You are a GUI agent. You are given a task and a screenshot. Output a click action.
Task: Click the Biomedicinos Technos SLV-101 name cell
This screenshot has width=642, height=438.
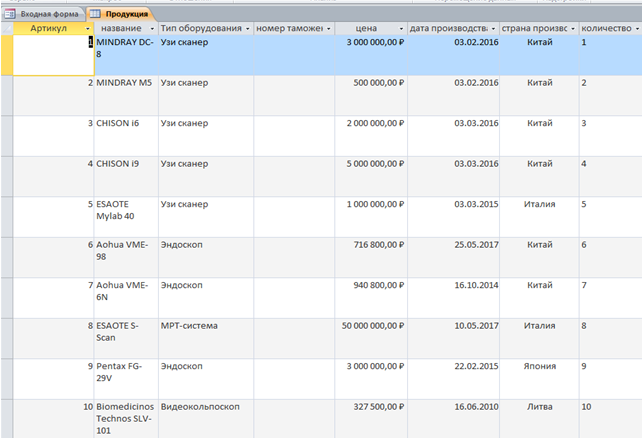click(126, 419)
